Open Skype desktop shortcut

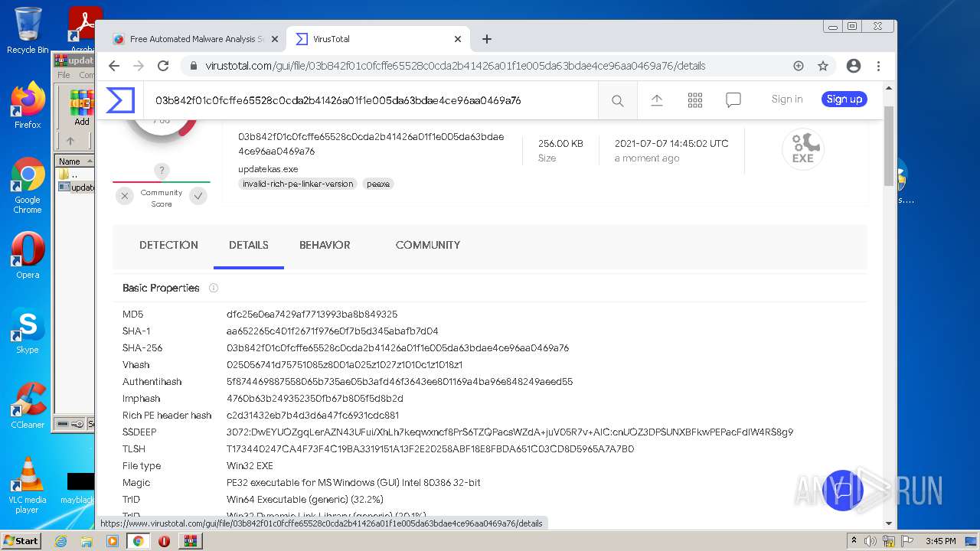tap(28, 331)
